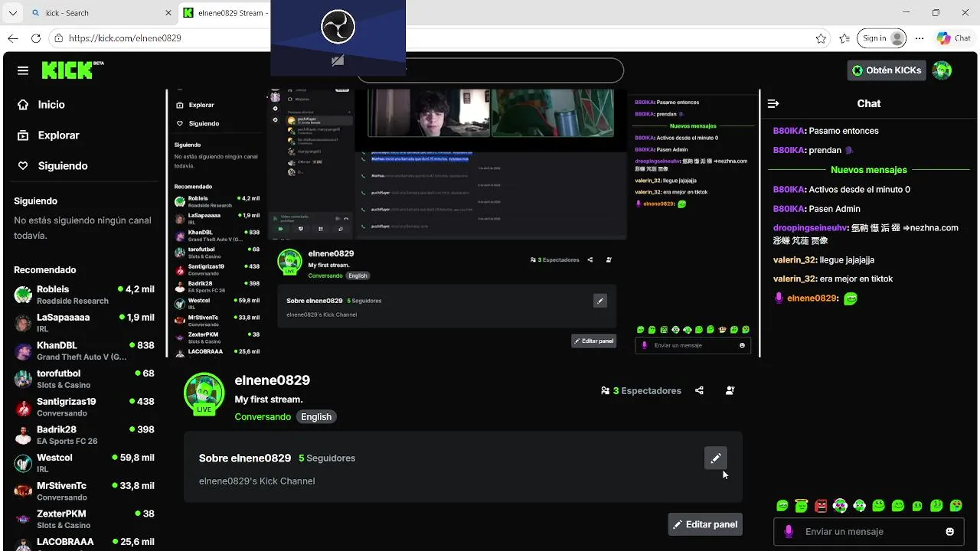The image size is (980, 551).
Task: Click the address bar URL
Action: click(125, 38)
